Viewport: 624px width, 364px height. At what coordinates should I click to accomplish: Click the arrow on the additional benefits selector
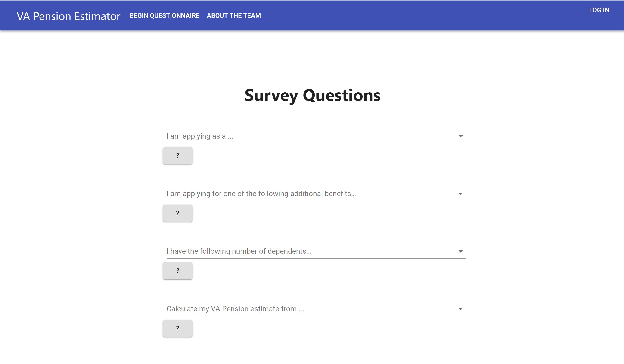(460, 194)
